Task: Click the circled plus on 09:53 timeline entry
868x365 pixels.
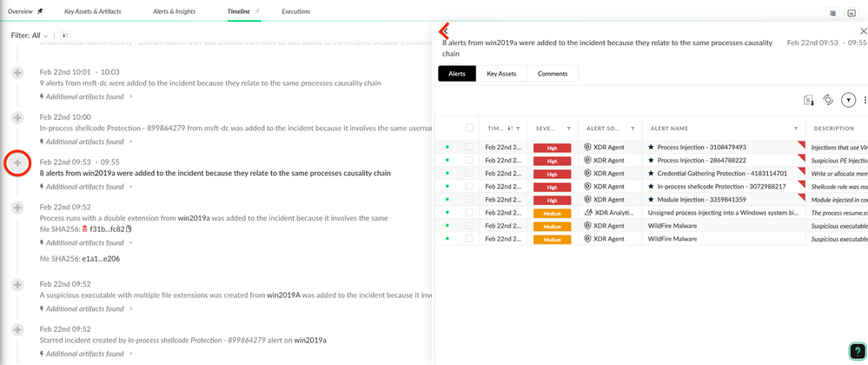Action: [17, 163]
